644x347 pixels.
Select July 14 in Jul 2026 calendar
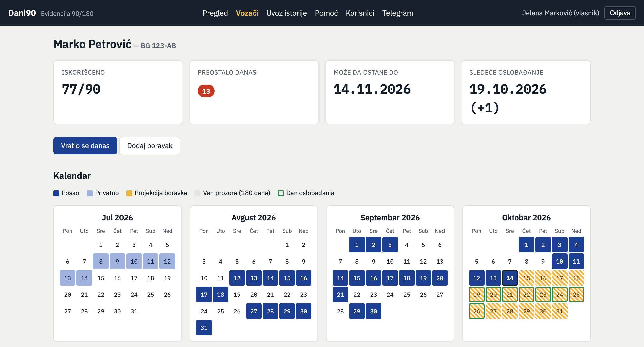[x=84, y=278]
